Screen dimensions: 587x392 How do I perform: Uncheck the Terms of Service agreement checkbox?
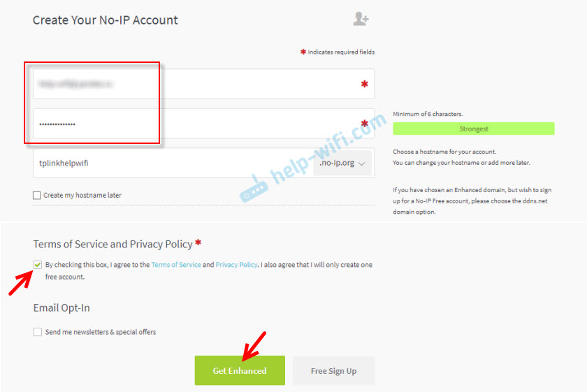(x=38, y=265)
